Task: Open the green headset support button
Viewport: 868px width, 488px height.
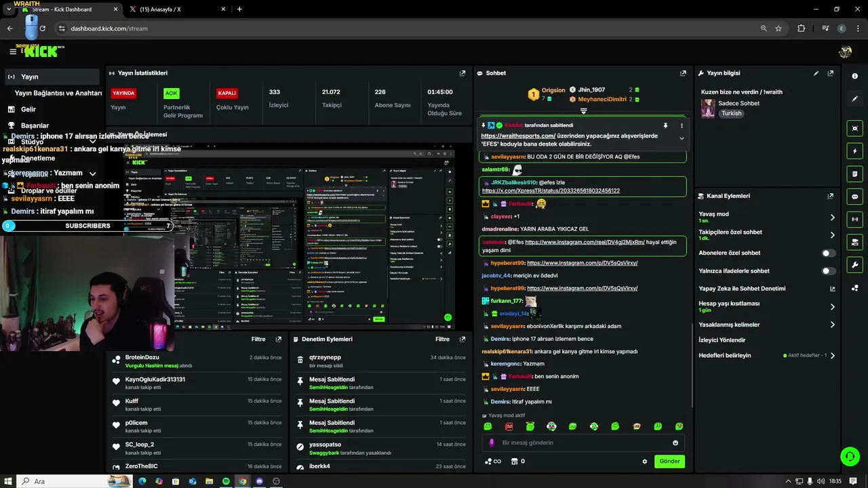Action: point(850,456)
